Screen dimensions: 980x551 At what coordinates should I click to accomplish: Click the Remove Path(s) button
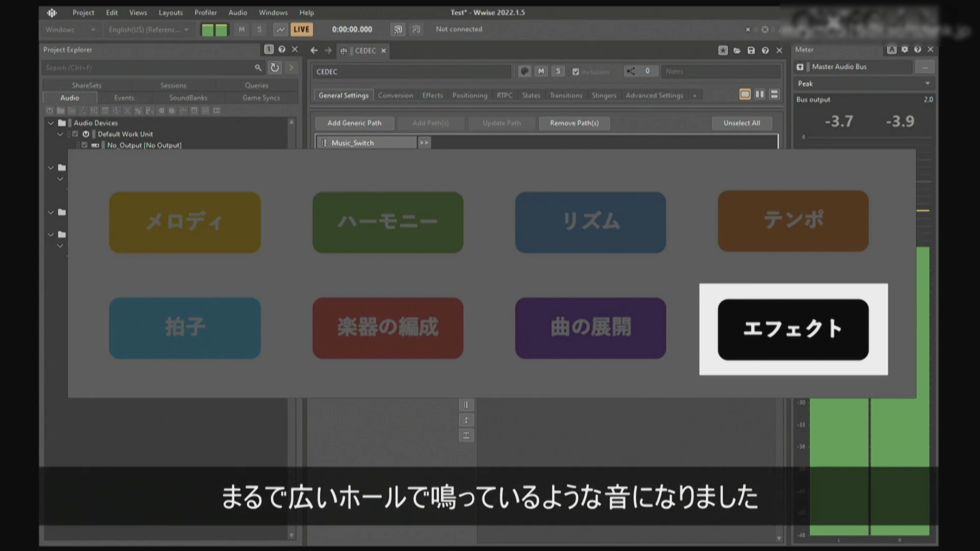574,123
